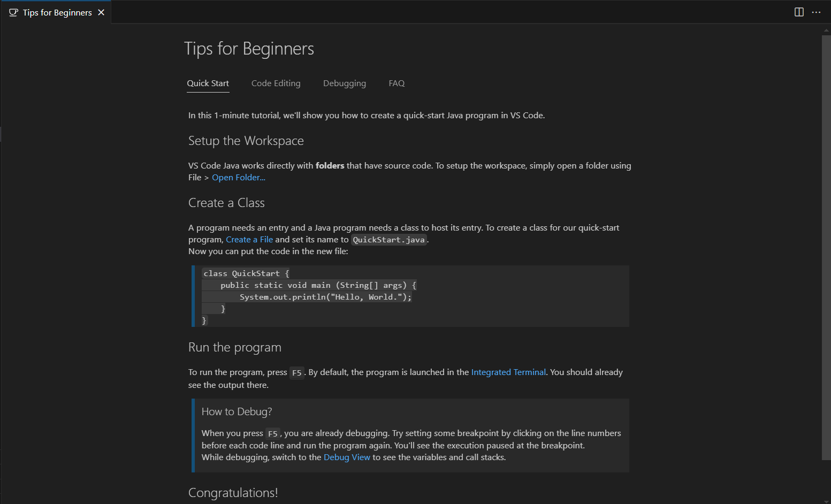831x504 pixels.
Task: Click the Open Folder... link
Action: tap(239, 178)
